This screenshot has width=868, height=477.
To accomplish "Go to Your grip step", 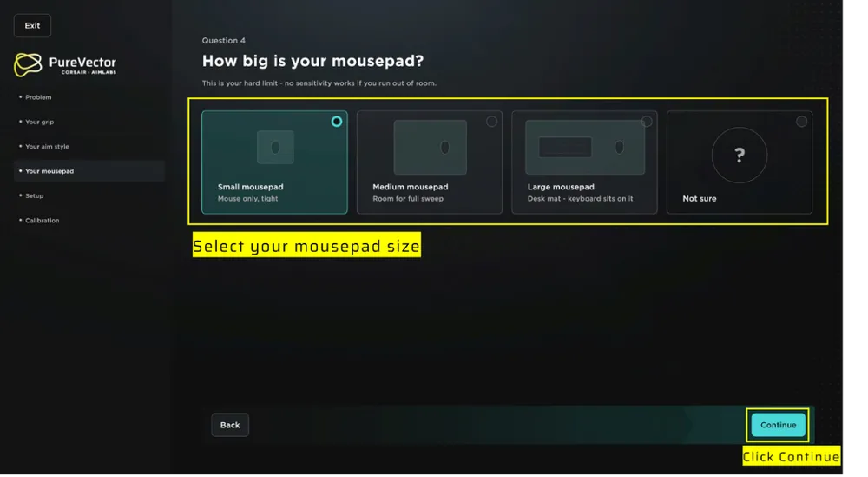I will click(x=39, y=122).
